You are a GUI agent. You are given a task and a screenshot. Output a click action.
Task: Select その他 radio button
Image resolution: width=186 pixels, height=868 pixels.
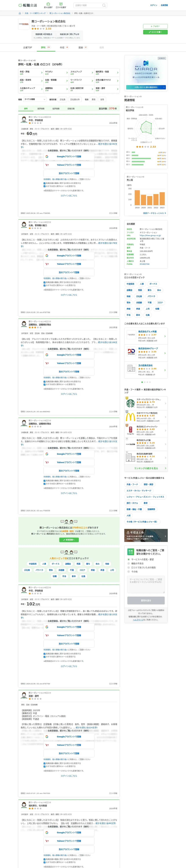click(x=129, y=571)
